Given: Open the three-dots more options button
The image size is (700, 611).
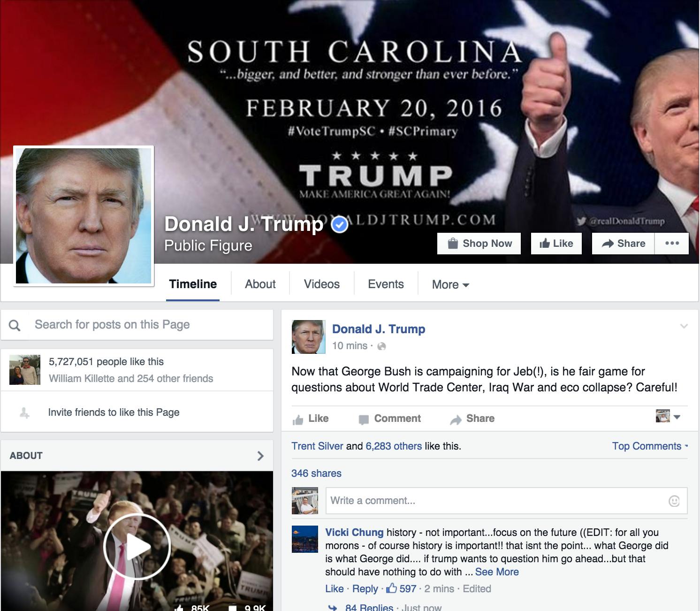Looking at the screenshot, I should (672, 243).
